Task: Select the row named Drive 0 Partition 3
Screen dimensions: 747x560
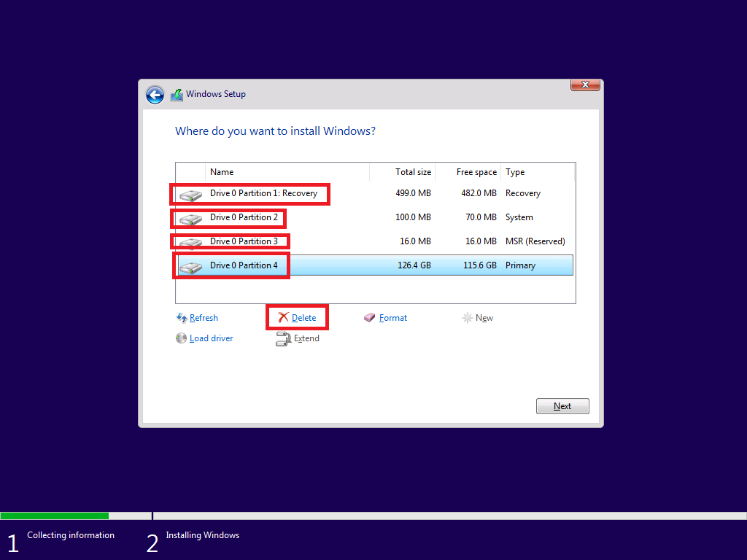Action: pyautogui.click(x=376, y=241)
